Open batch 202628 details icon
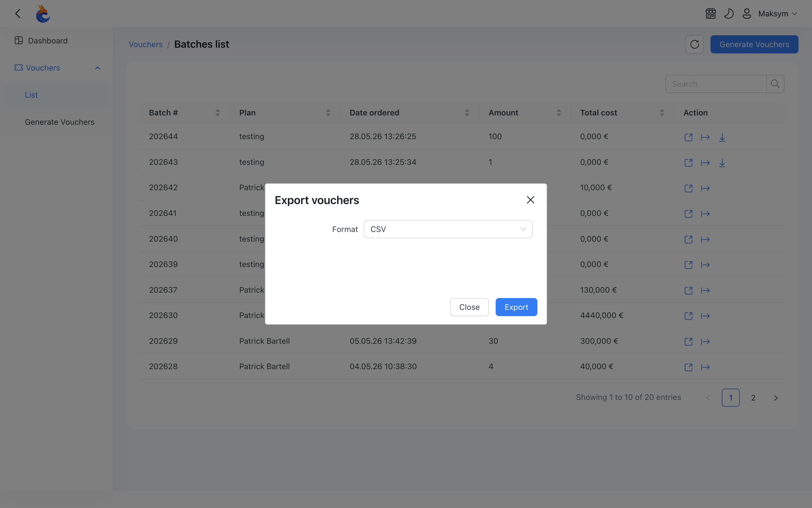The height and width of the screenshot is (508, 812). (x=689, y=367)
